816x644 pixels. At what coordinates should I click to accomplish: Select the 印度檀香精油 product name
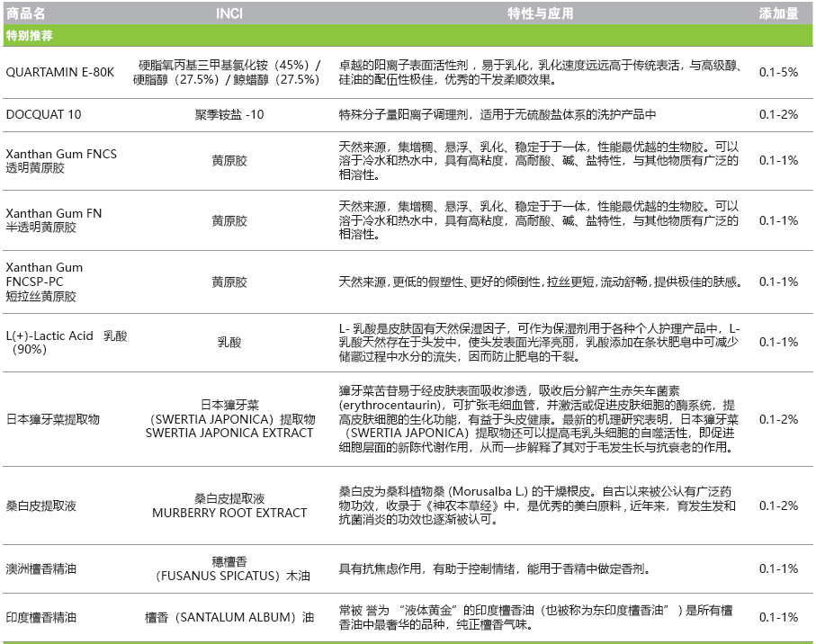click(41, 617)
